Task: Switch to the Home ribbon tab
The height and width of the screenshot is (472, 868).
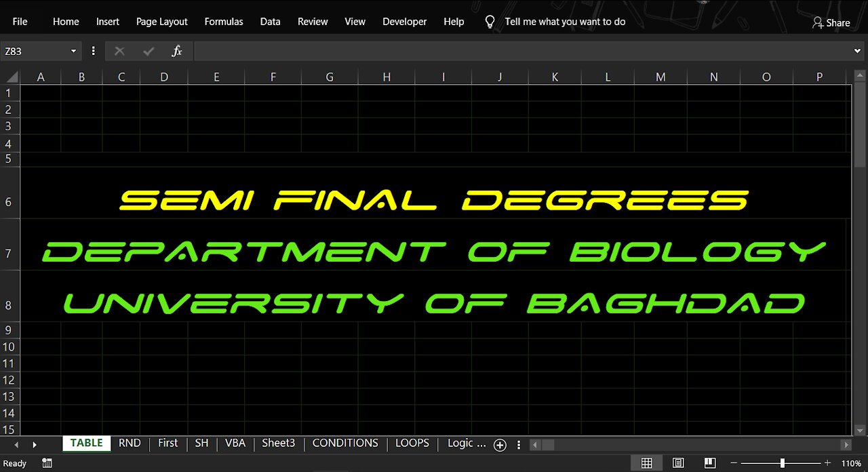Action: pos(66,22)
